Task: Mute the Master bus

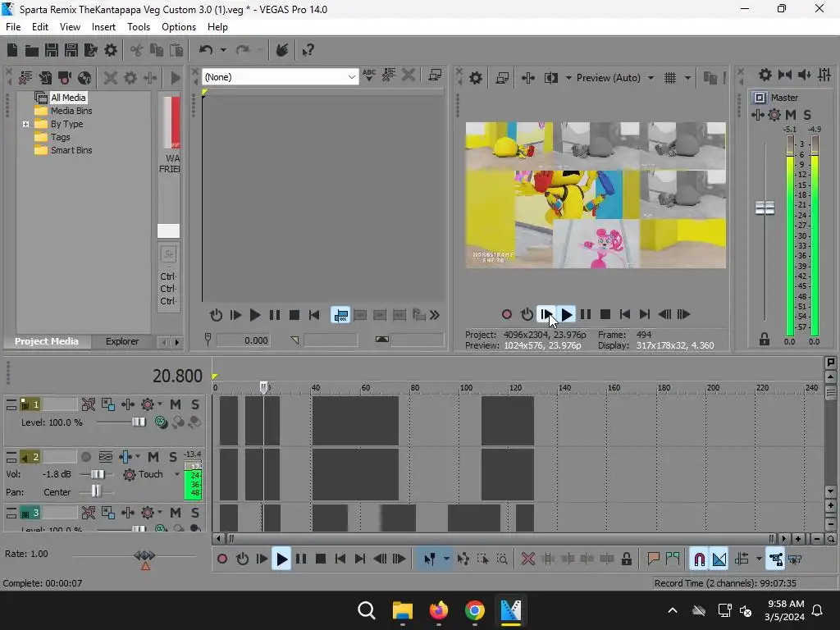Action: pos(790,115)
